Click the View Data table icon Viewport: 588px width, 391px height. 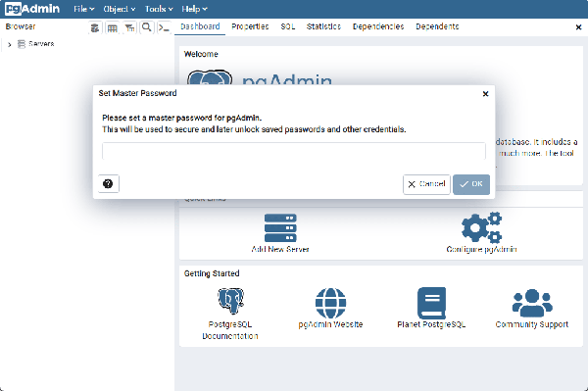pyautogui.click(x=112, y=27)
